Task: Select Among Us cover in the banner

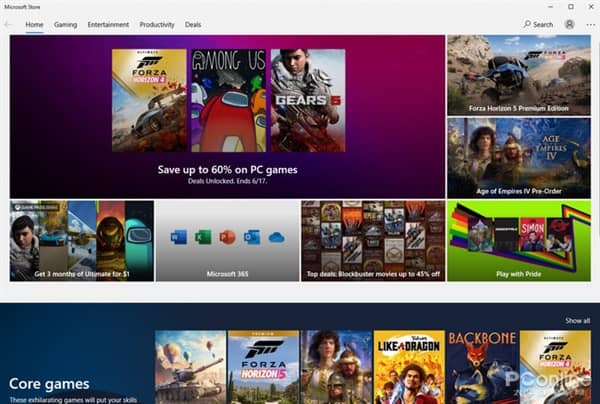Action: (228, 100)
